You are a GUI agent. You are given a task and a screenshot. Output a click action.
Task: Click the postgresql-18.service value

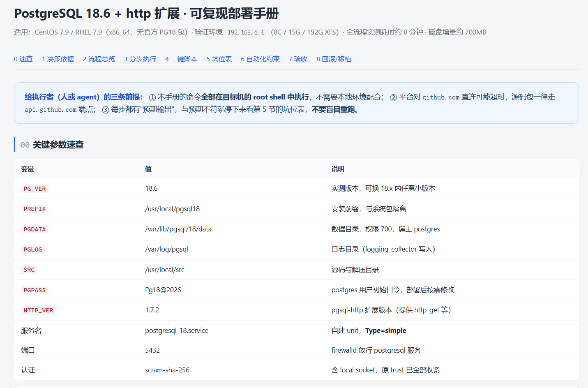[x=177, y=330]
